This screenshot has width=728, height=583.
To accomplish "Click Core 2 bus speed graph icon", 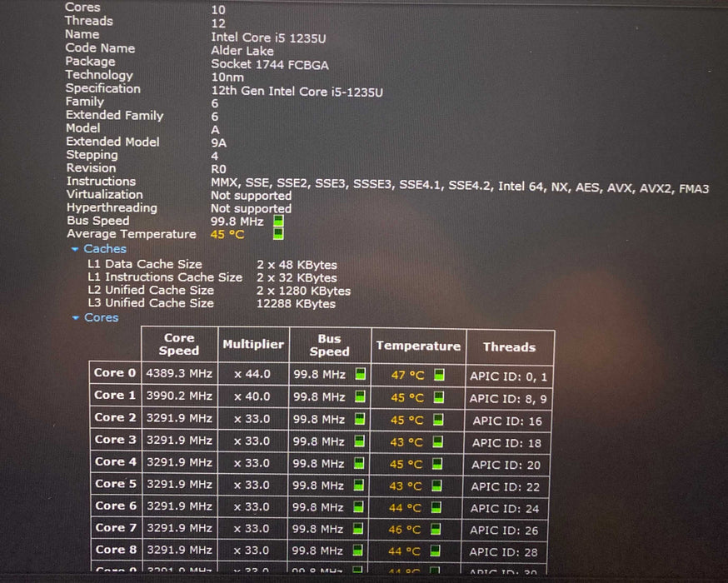I will click(359, 419).
